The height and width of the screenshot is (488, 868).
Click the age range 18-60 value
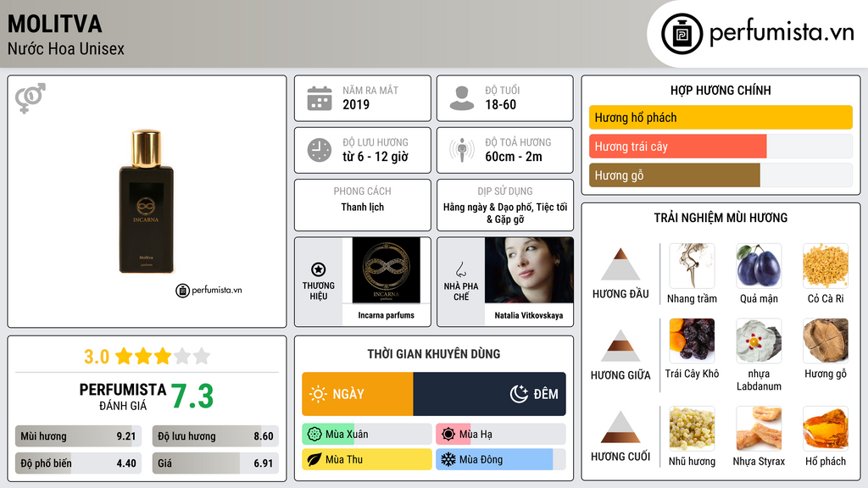(x=500, y=104)
